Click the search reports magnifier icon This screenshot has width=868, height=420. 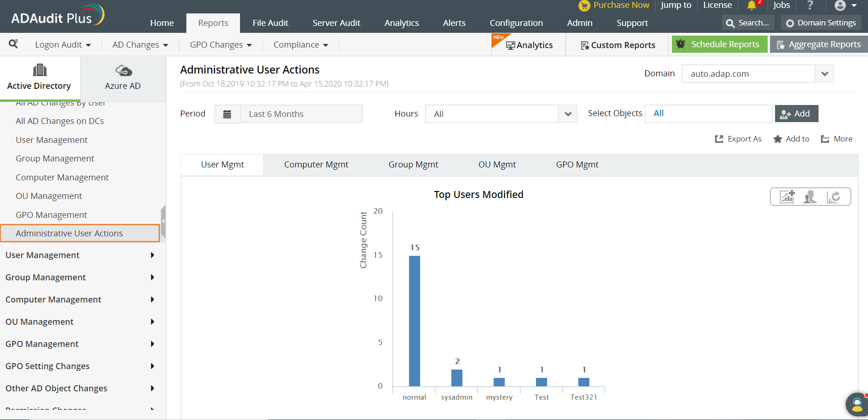13,44
